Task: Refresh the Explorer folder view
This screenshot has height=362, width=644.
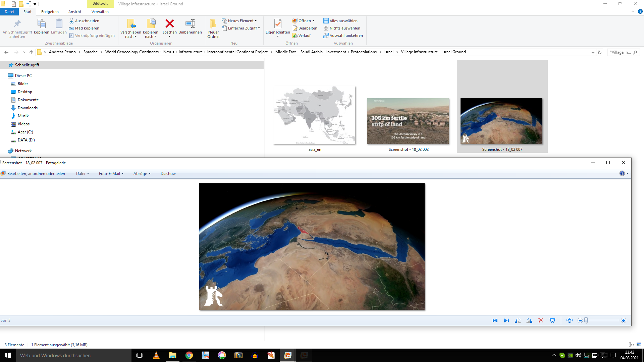Action: pos(600,52)
